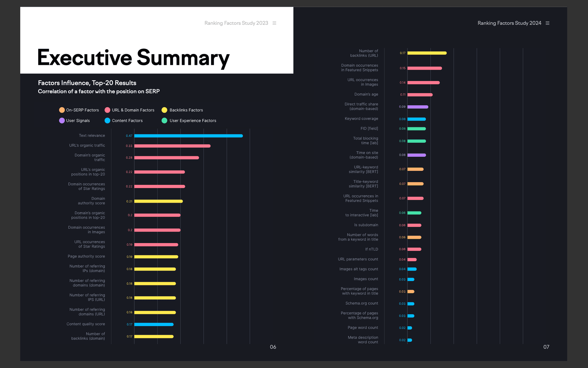Click the 'Is subdomain' label
The height and width of the screenshot is (368, 588).
pyautogui.click(x=366, y=225)
